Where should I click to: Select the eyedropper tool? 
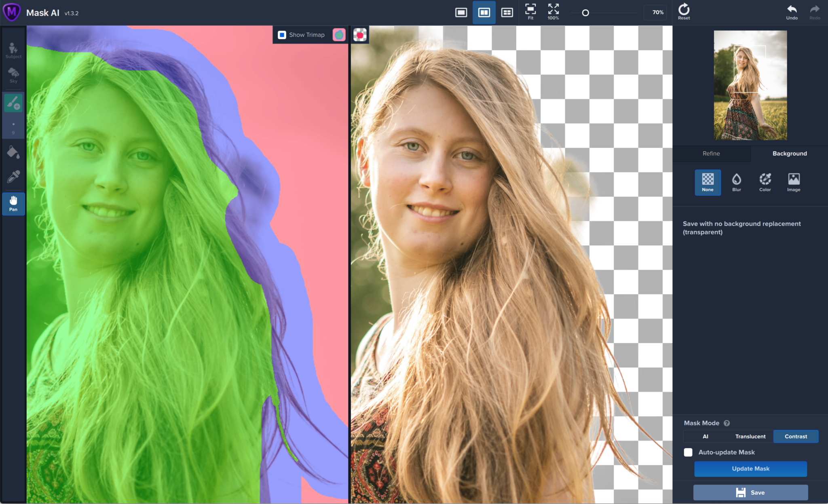click(x=13, y=178)
